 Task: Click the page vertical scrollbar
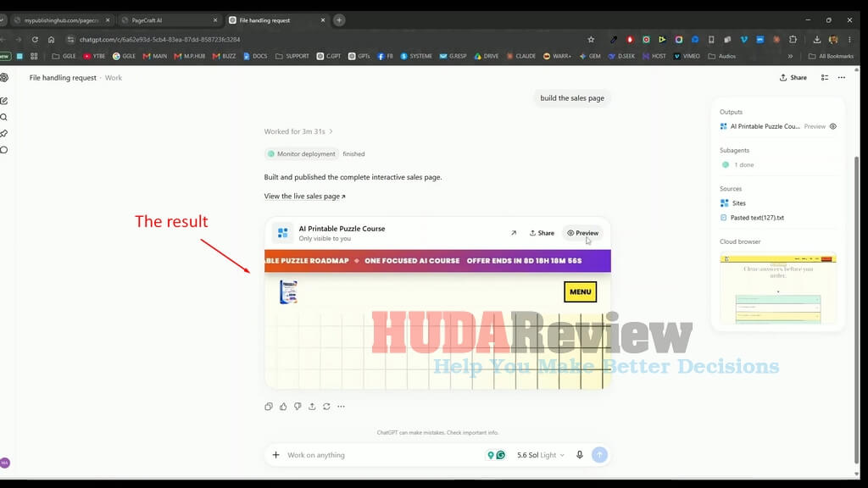point(858,310)
